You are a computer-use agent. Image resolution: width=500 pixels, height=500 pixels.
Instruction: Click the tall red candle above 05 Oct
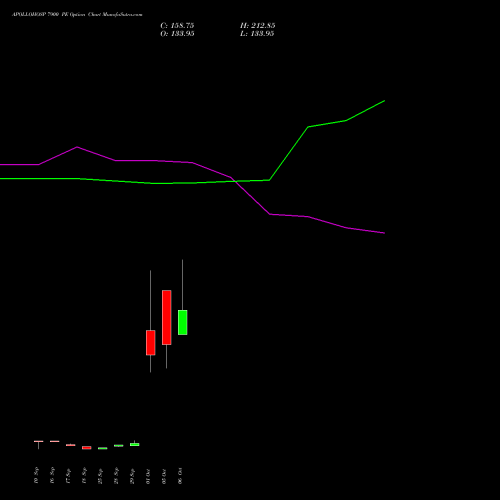point(167,317)
